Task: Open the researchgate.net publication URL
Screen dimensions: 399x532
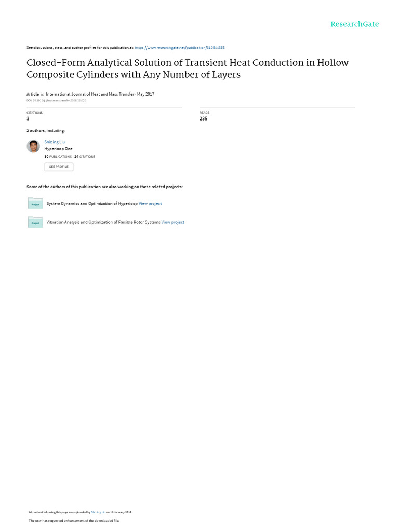Action: [179, 48]
